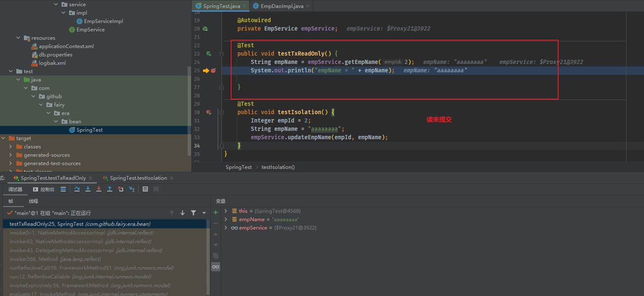Viewport: 644px width, 296px height.
Task: Click the autowired bean gutter icon on line 20
Action: tap(205, 28)
